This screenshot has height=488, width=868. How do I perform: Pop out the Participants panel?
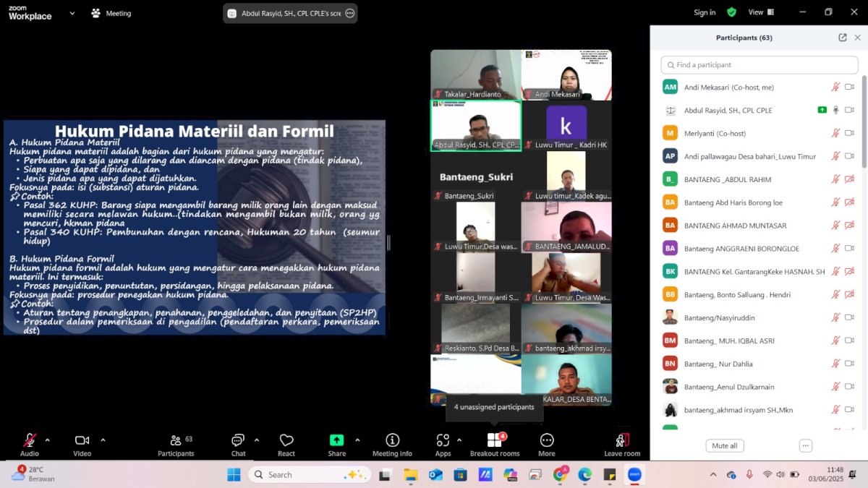tap(843, 38)
